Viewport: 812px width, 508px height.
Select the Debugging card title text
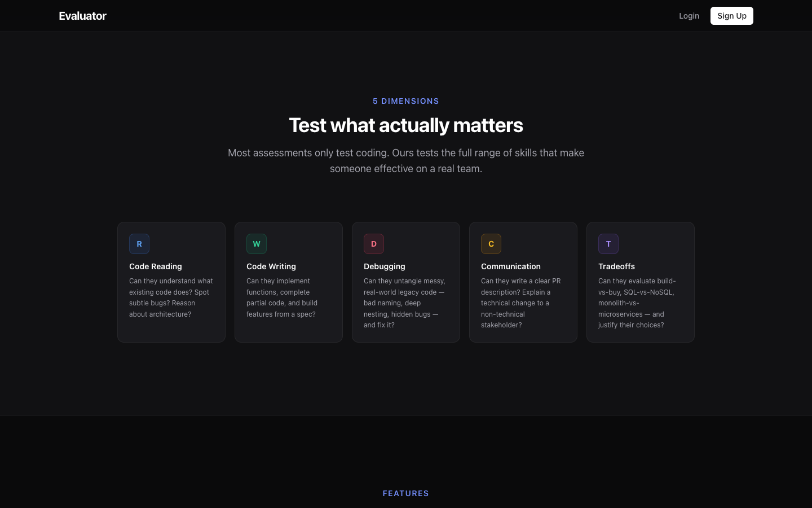pos(385,266)
